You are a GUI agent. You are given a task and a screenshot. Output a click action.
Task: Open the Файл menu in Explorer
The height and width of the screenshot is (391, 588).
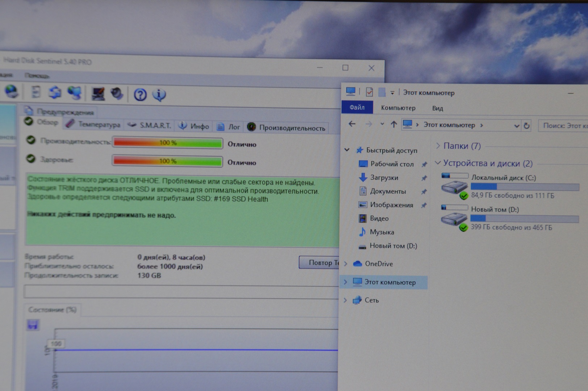click(357, 108)
